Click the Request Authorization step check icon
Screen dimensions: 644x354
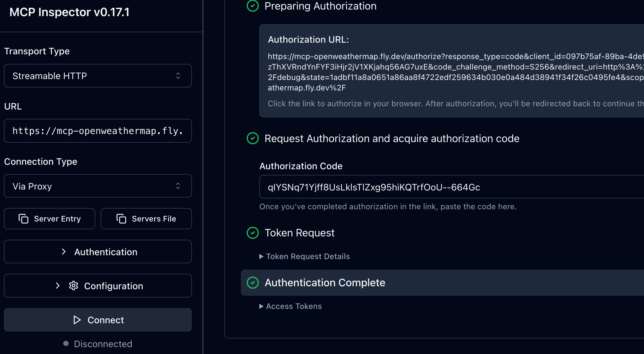pos(253,138)
